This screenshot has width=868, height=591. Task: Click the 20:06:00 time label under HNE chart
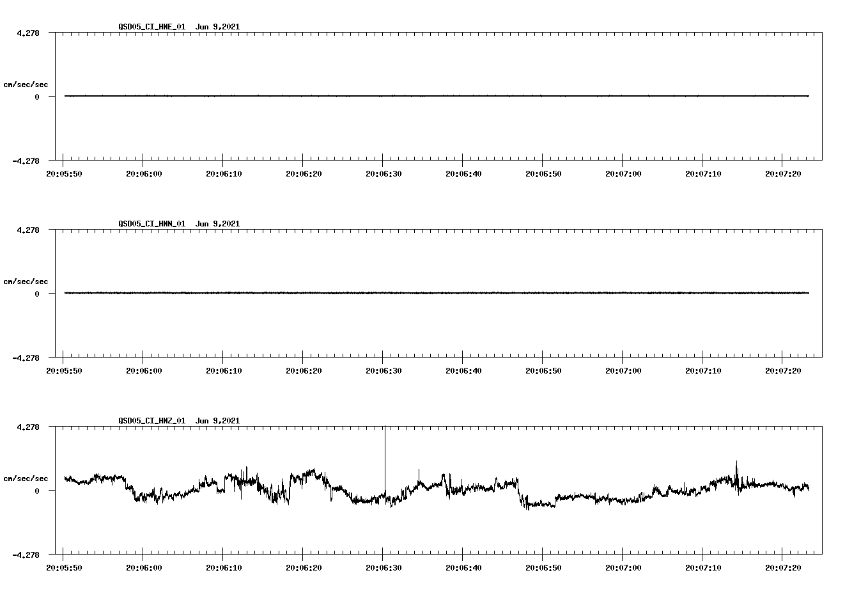tap(144, 173)
